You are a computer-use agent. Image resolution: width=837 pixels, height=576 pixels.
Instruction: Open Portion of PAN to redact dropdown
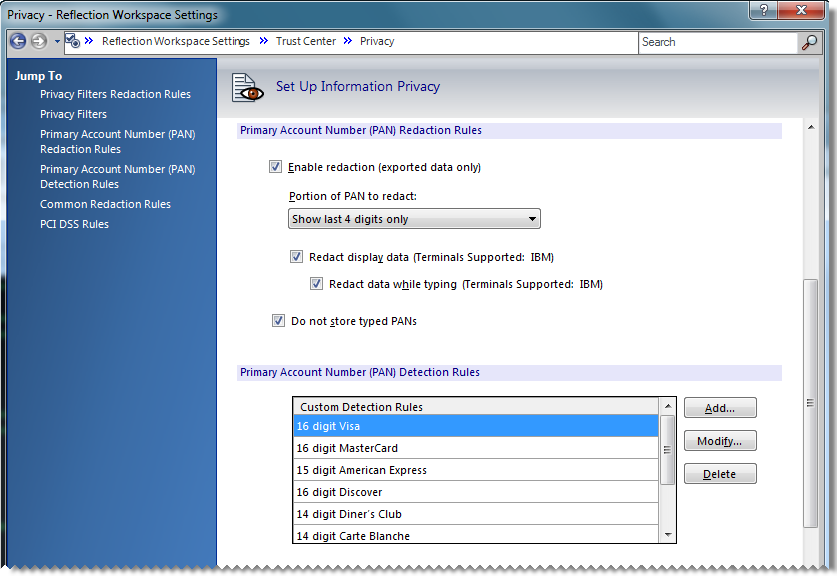tap(414, 219)
